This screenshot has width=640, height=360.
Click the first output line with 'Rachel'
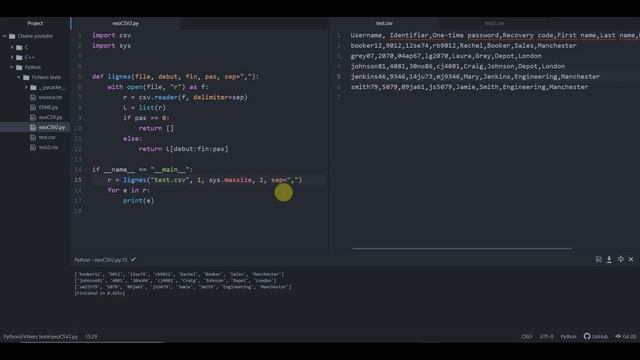pos(179,274)
